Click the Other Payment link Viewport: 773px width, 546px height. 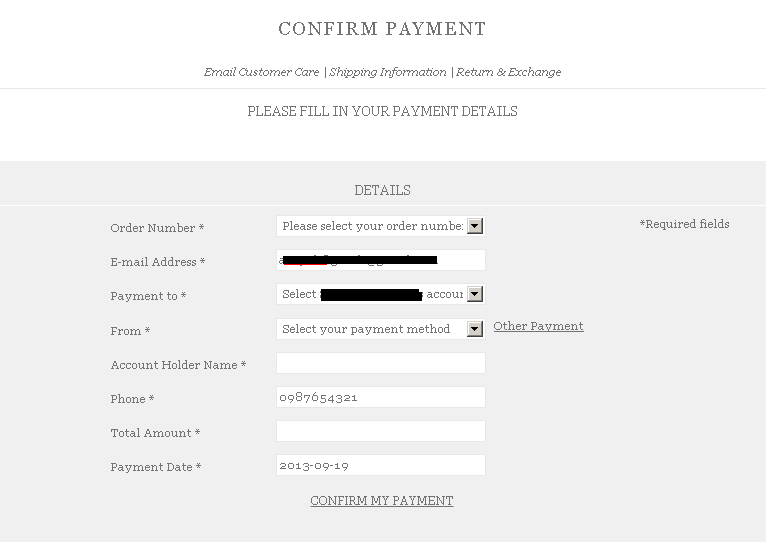pos(538,327)
